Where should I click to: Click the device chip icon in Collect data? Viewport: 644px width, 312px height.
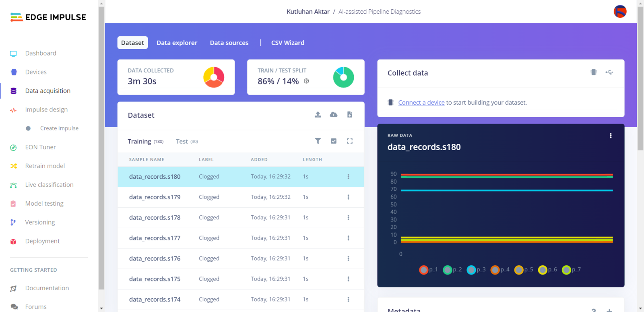click(x=594, y=72)
